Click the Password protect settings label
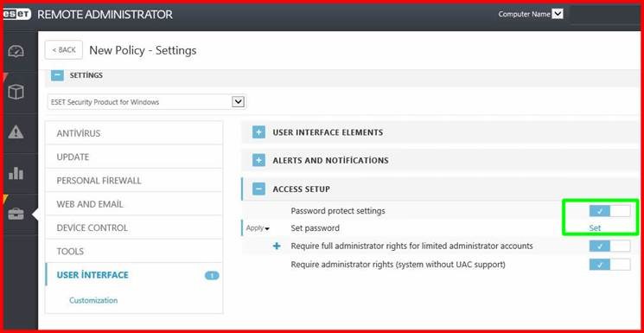 (338, 211)
